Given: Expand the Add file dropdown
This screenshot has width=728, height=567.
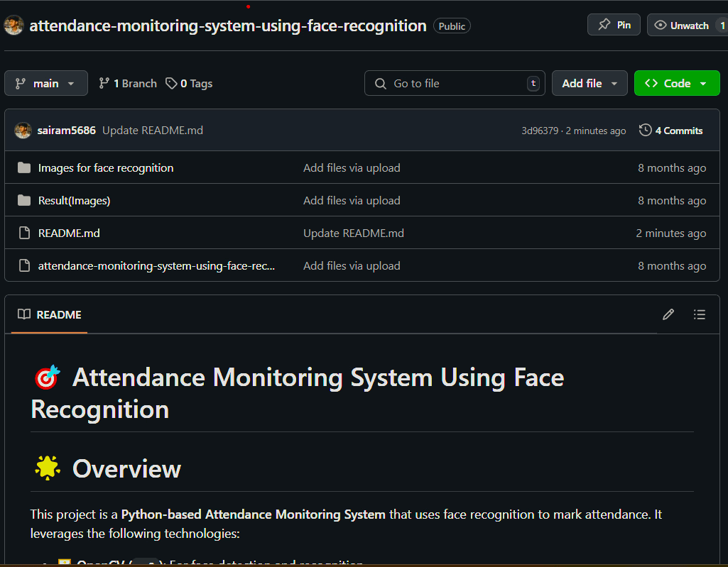Looking at the screenshot, I should pyautogui.click(x=590, y=84).
